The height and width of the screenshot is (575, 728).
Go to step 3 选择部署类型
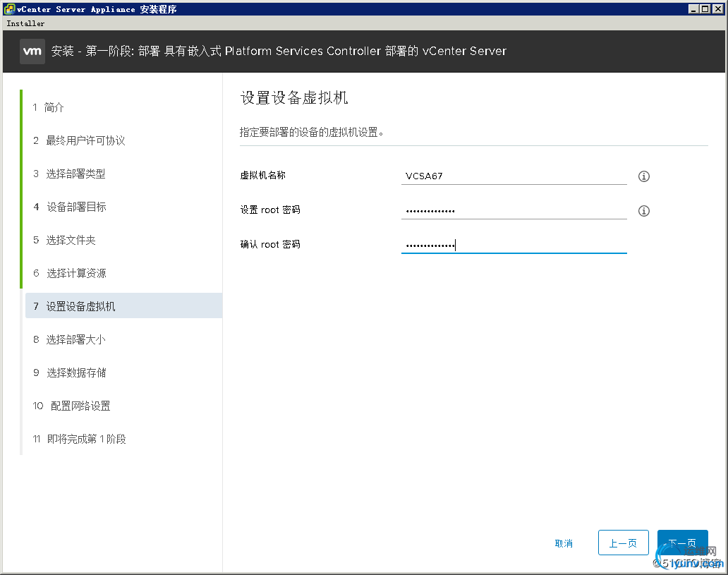[x=69, y=174]
